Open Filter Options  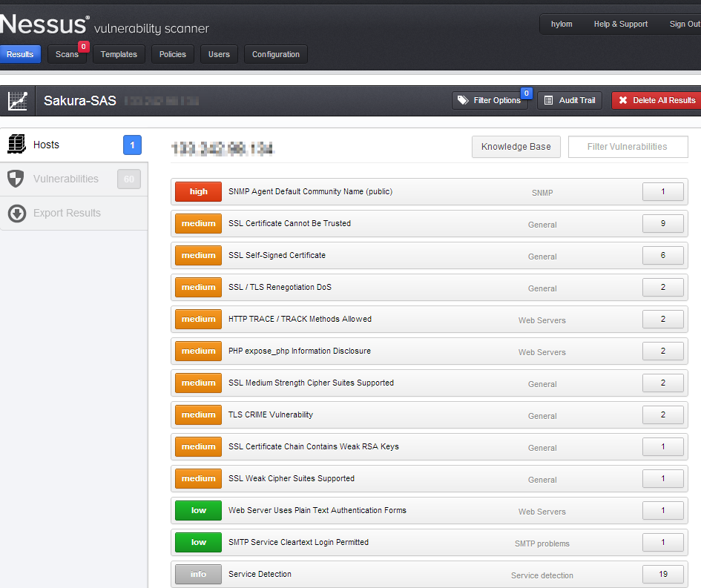[x=490, y=100]
